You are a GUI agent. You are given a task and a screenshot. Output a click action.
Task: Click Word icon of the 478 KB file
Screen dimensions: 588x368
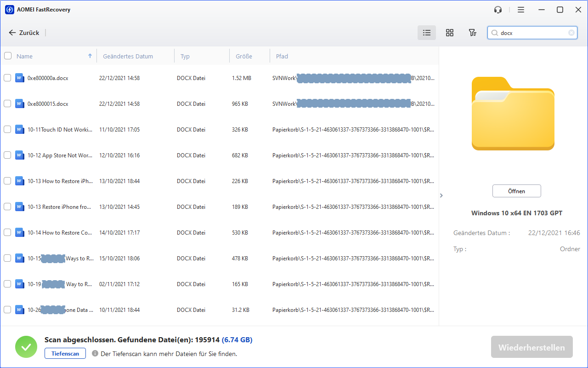point(19,259)
